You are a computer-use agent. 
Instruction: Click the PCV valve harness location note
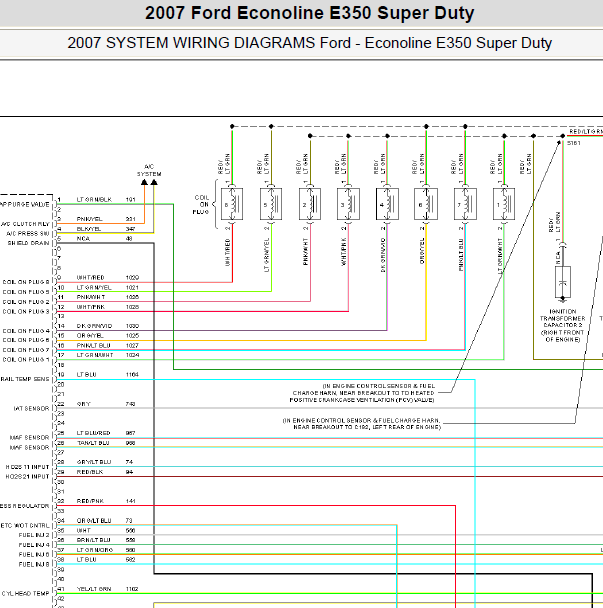click(x=362, y=393)
